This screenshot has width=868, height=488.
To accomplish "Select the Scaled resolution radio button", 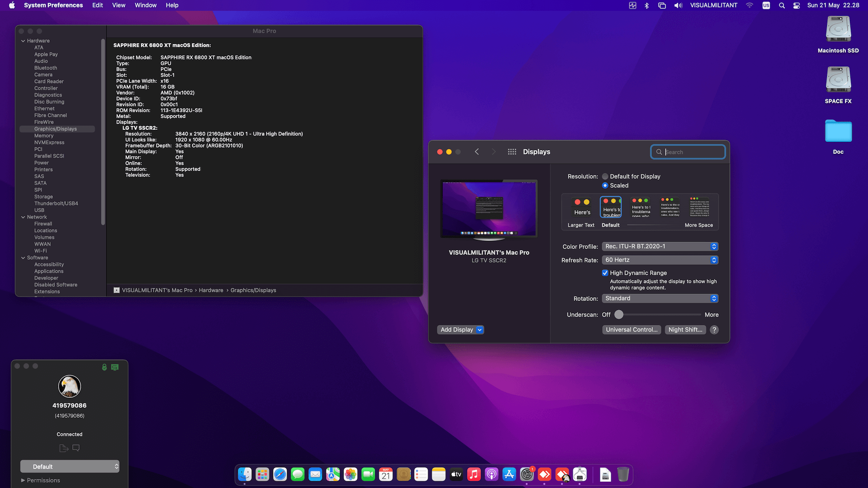I will click(605, 186).
